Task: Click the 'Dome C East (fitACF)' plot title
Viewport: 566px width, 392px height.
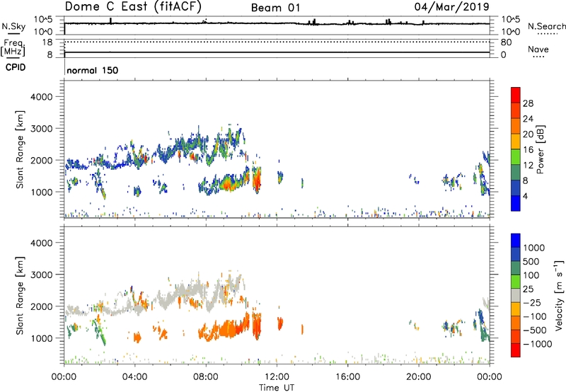Action: 133,6
